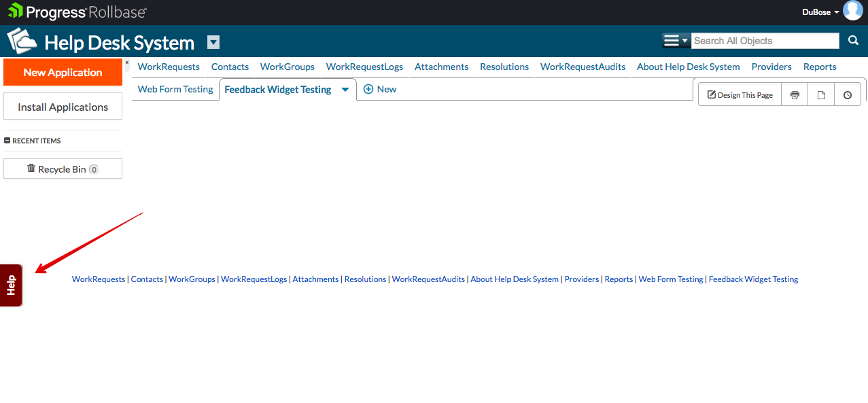Expand the Feedback Widget Testing tab dropdown

(x=345, y=90)
